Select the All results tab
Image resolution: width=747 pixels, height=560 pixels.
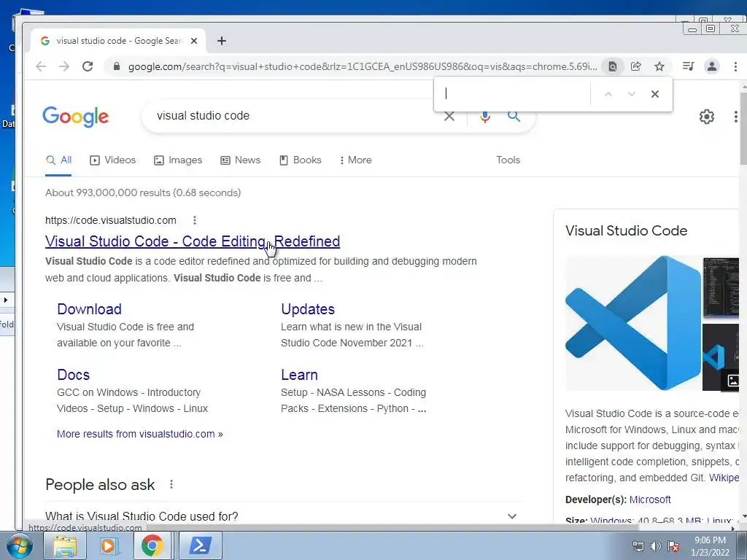pyautogui.click(x=58, y=160)
